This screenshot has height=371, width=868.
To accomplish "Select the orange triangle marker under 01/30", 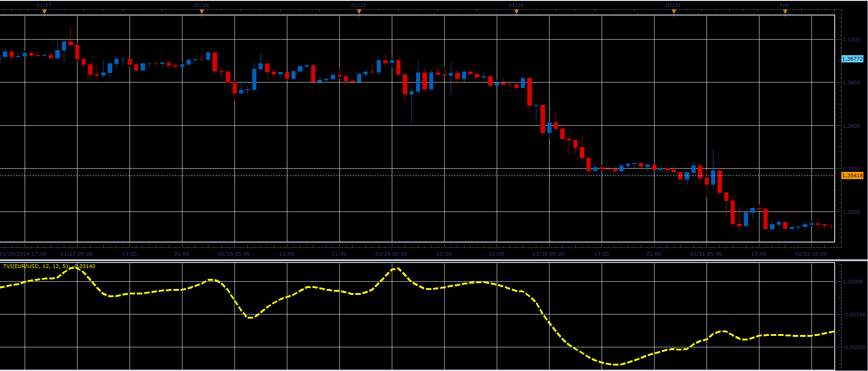I will pos(516,12).
